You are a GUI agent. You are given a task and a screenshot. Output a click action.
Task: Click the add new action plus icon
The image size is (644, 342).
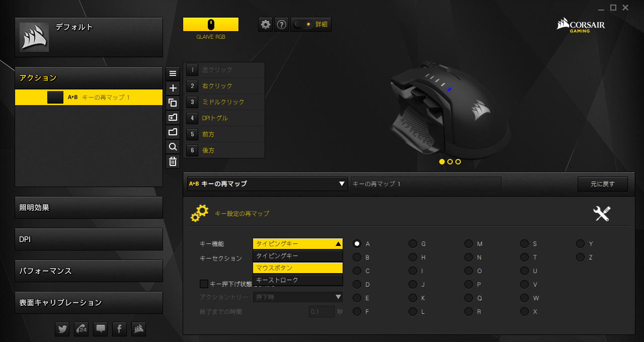tap(173, 88)
